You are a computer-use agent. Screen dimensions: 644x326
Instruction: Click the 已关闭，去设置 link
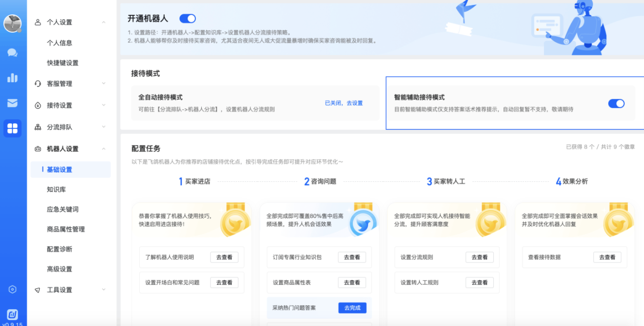click(344, 103)
